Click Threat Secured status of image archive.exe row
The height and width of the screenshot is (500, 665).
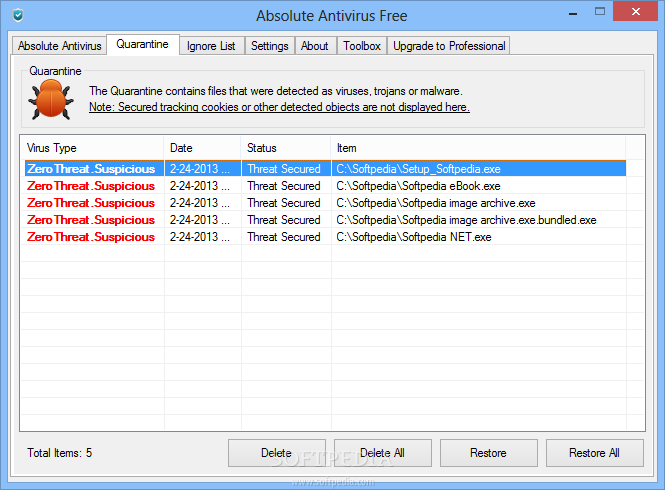click(284, 203)
